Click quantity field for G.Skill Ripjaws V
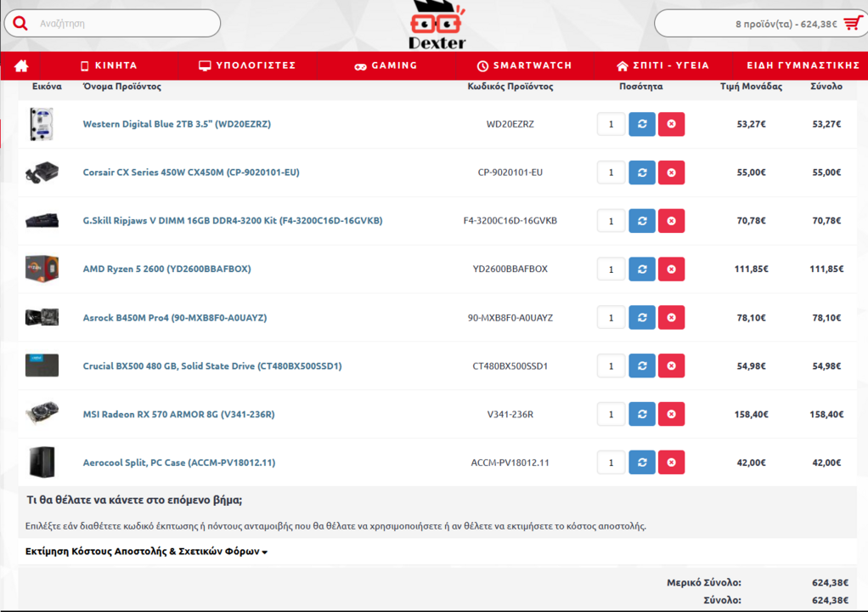The image size is (868, 612). point(612,220)
